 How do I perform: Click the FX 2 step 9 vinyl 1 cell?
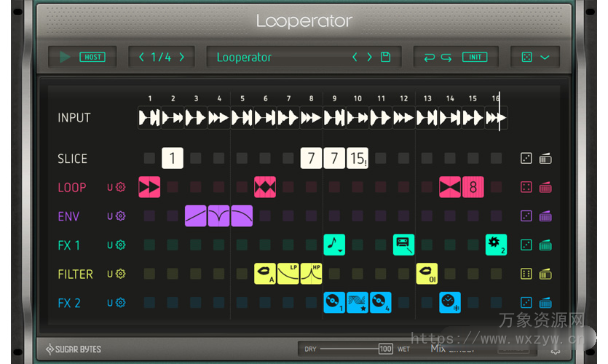click(334, 302)
